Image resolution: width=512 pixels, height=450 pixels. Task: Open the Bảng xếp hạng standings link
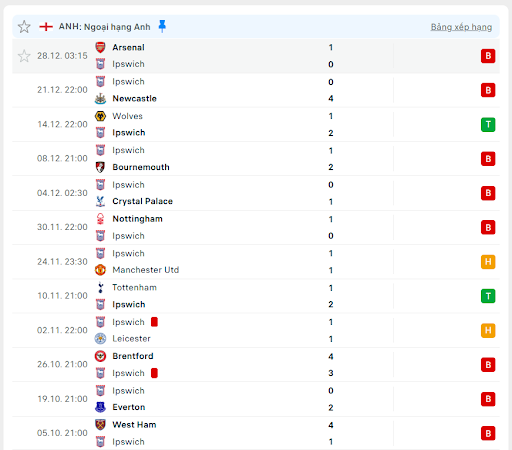tap(461, 27)
